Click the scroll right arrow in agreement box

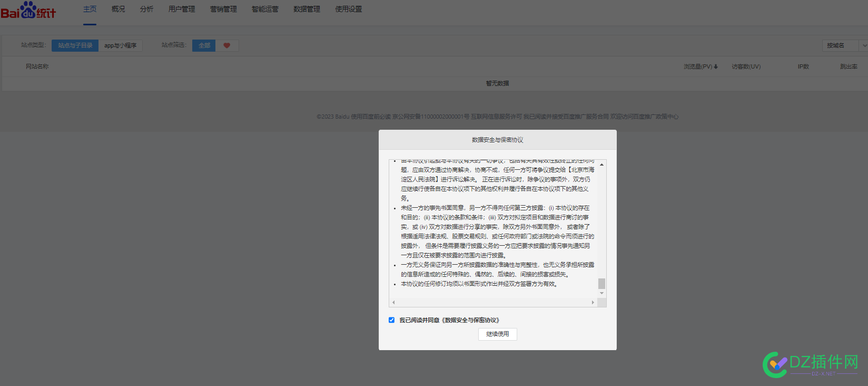coord(593,303)
